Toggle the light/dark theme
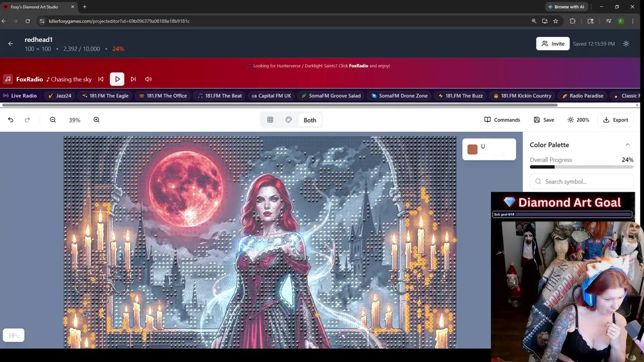Screen dimensions: 644x362 coord(626,44)
